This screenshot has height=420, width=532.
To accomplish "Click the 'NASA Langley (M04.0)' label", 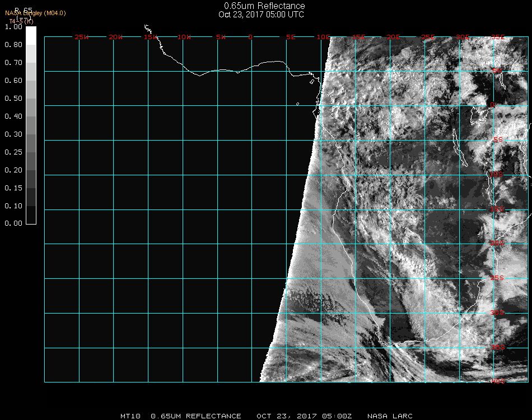I will [35, 13].
